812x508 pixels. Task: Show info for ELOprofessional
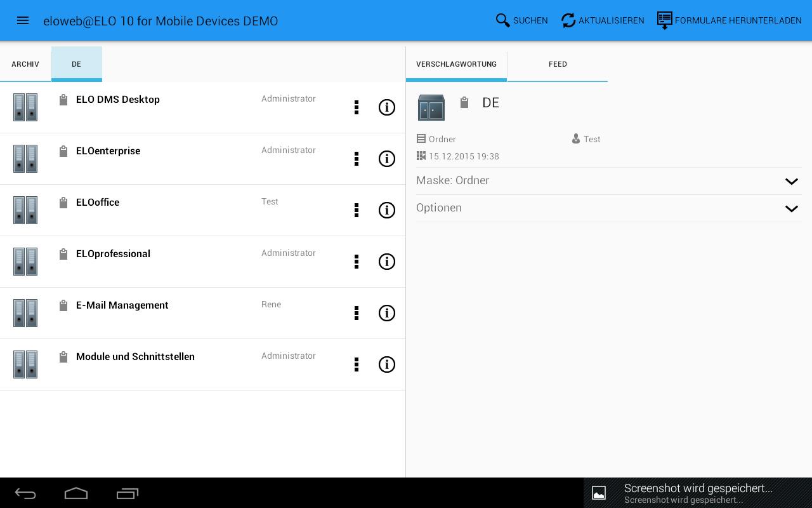point(387,262)
